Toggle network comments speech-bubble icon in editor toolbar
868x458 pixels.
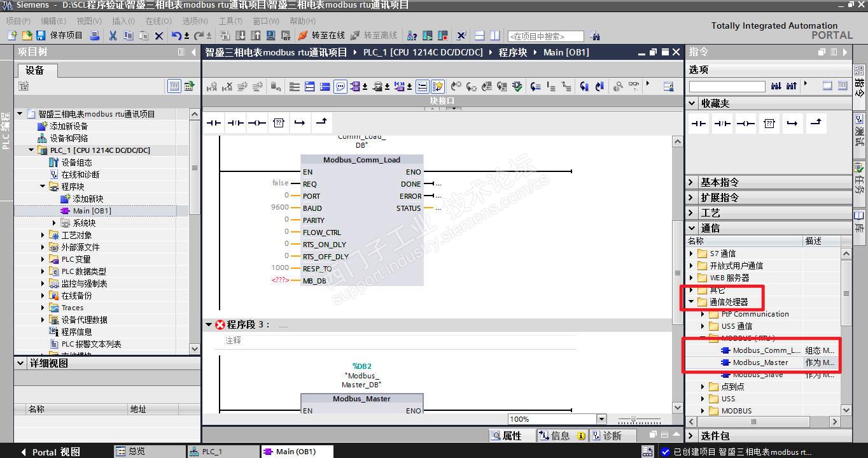(x=340, y=87)
